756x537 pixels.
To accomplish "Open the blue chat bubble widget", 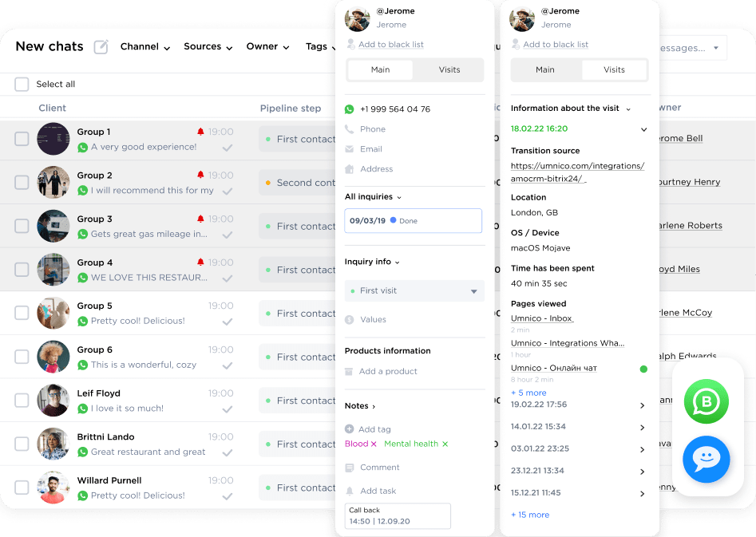I will (706, 460).
